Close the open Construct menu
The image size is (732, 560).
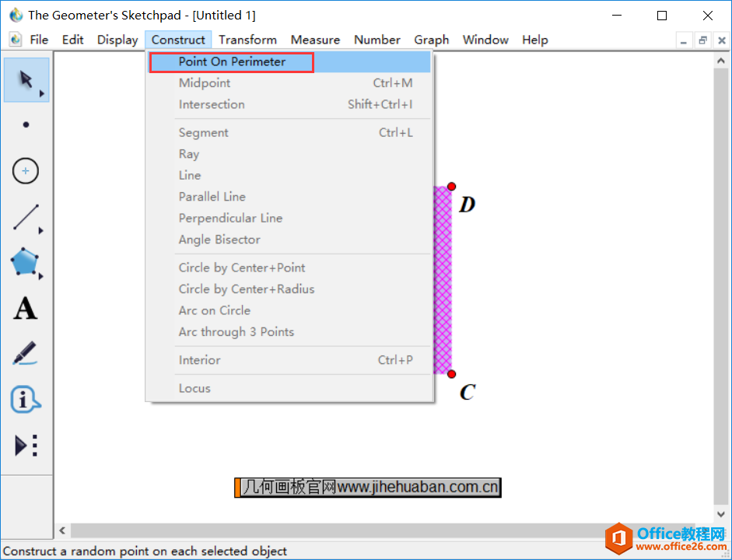178,40
